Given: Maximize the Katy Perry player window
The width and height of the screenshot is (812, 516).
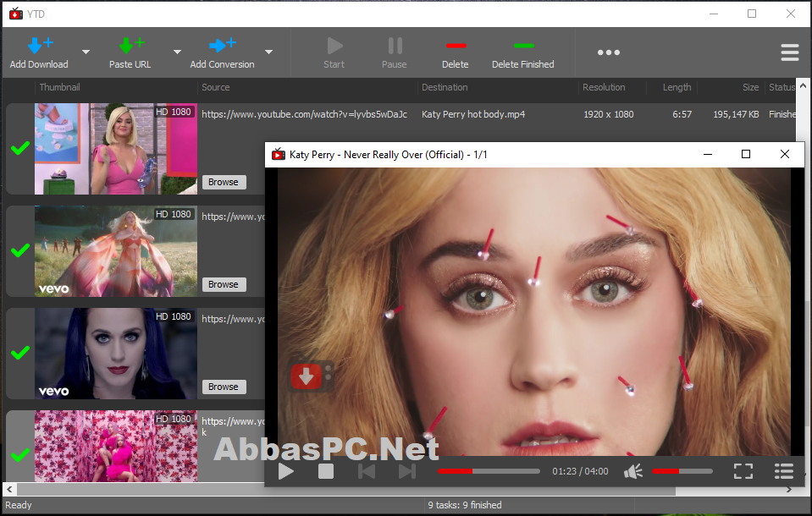Looking at the screenshot, I should tap(746, 154).
